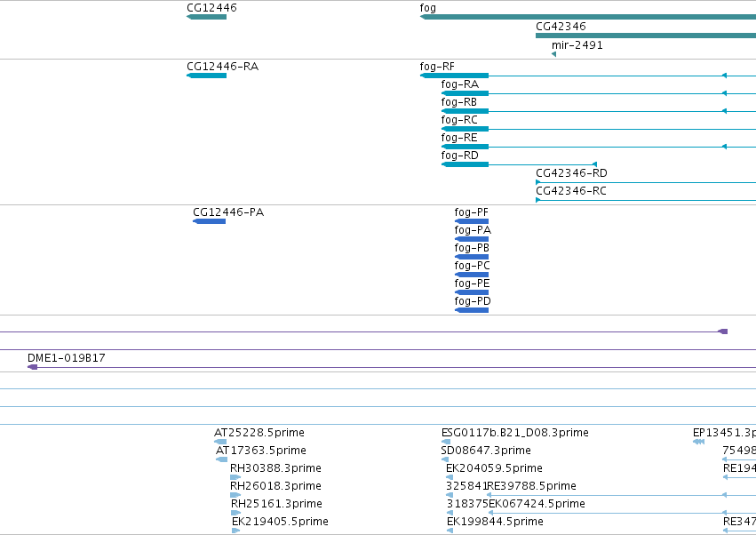Select the EK219405.5prime EST label
Image resolution: width=756 pixels, height=535 pixels.
point(280,522)
